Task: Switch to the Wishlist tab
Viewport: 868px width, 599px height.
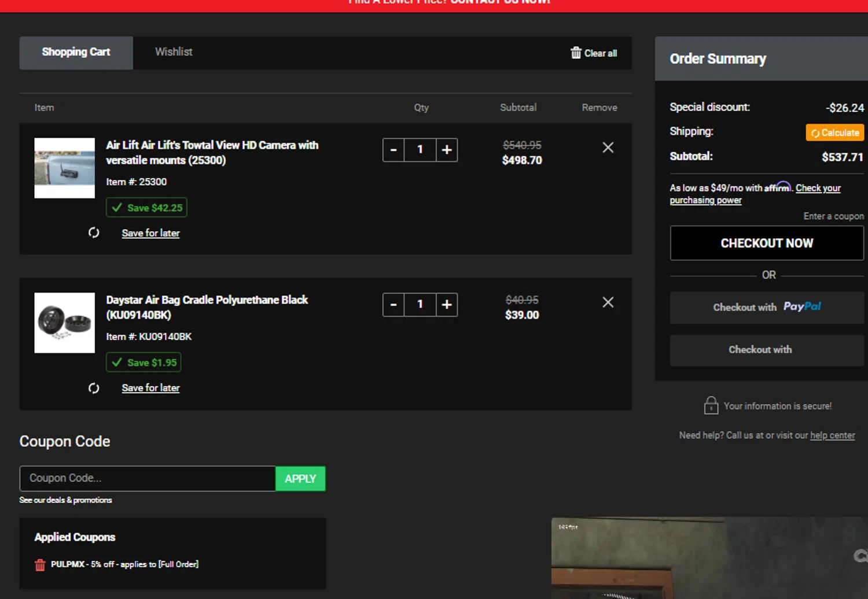Action: pyautogui.click(x=174, y=52)
